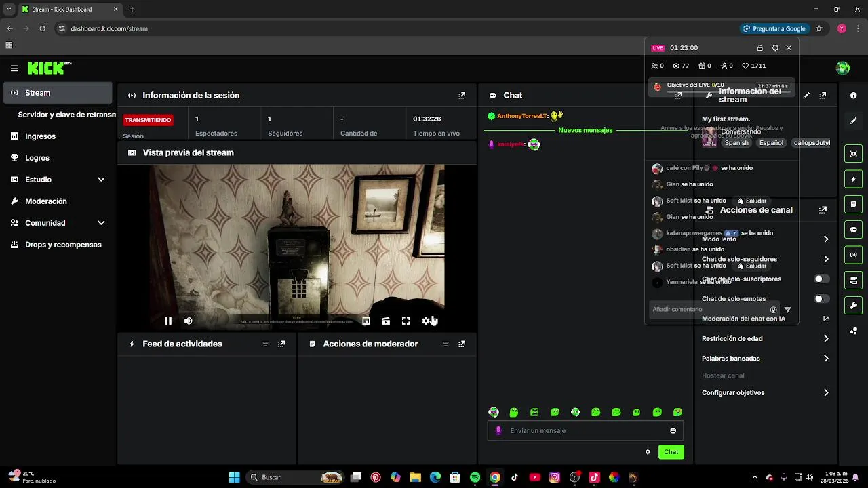
Task: Select Stream in the left sidebar
Action: tap(58, 93)
